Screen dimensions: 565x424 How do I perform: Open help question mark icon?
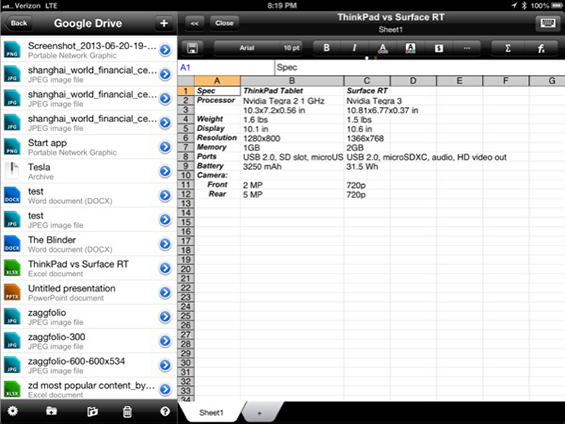tap(165, 411)
